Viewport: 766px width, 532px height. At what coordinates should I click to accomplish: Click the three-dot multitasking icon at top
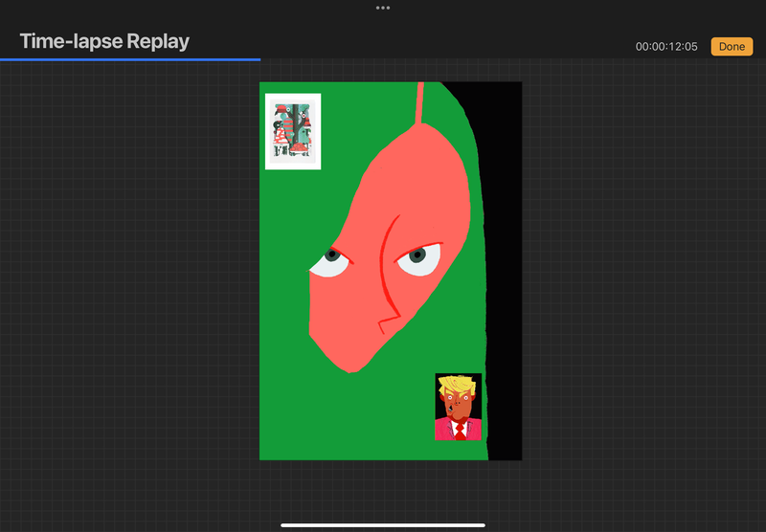click(383, 7)
